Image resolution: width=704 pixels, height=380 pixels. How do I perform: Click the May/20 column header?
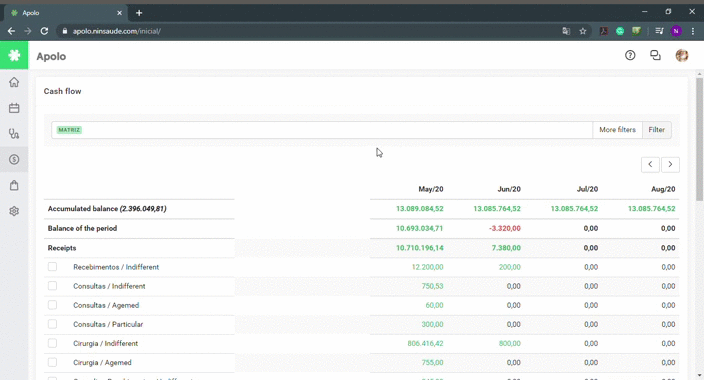tap(431, 189)
